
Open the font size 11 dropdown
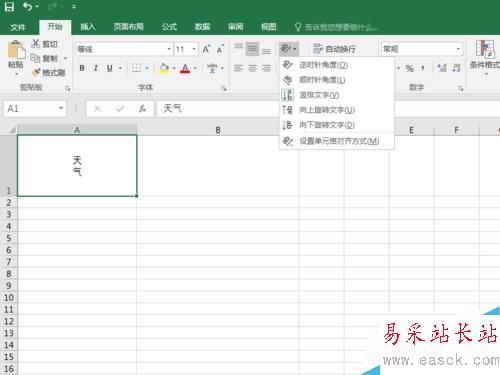[194, 49]
